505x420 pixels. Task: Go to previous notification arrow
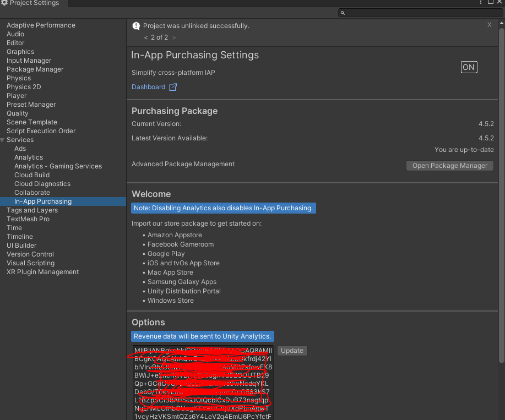[x=146, y=37]
